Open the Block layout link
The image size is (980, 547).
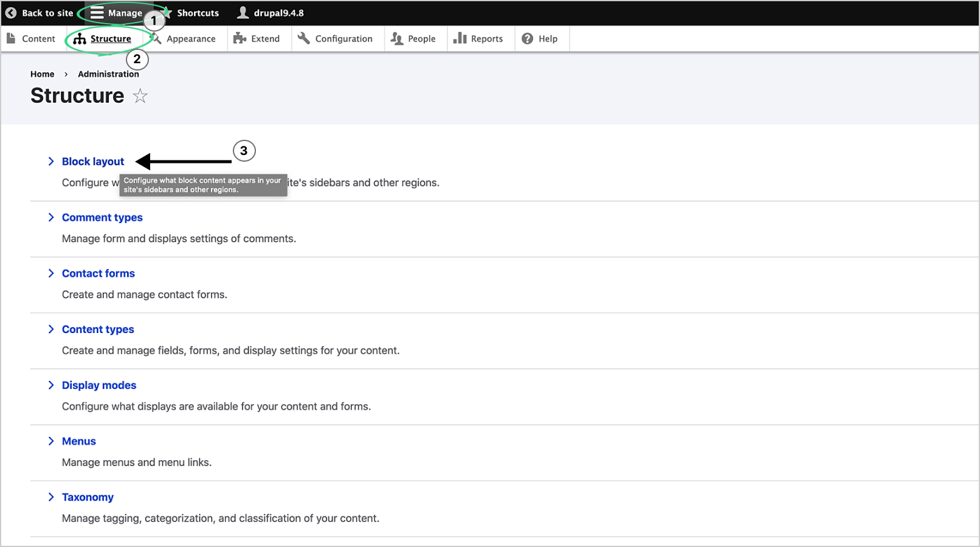tap(93, 161)
